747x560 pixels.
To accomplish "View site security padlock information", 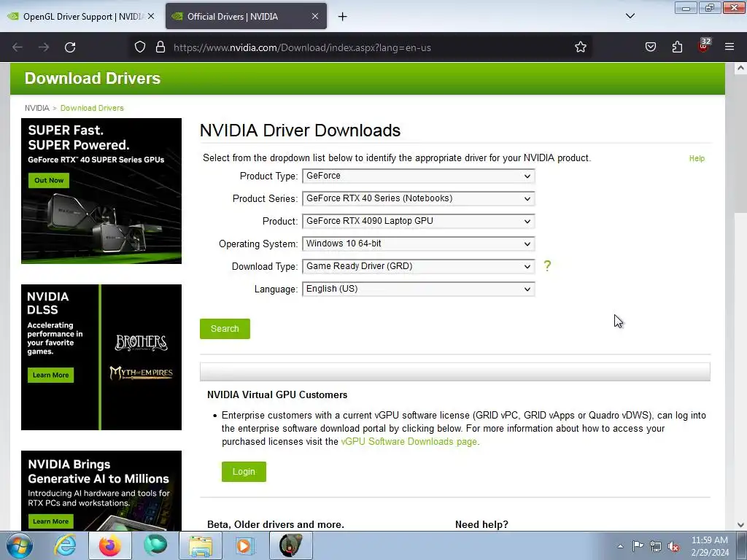I will coord(160,47).
